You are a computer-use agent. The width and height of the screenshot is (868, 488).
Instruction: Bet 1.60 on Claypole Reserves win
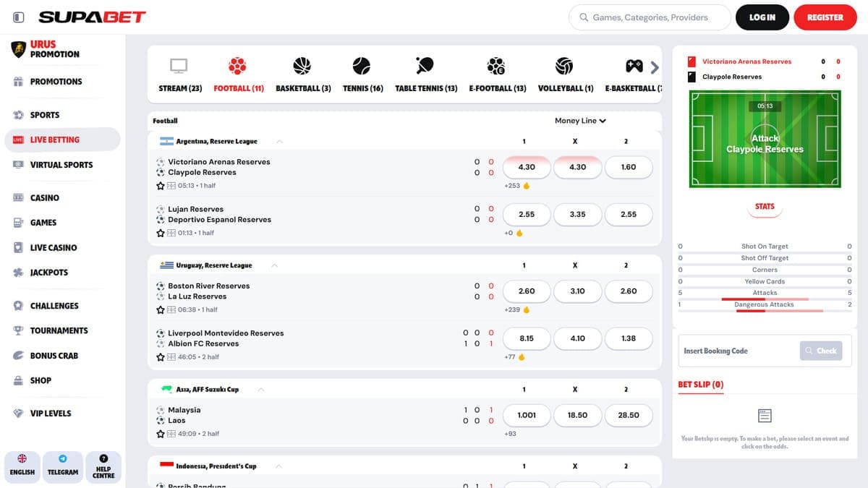tap(629, 167)
